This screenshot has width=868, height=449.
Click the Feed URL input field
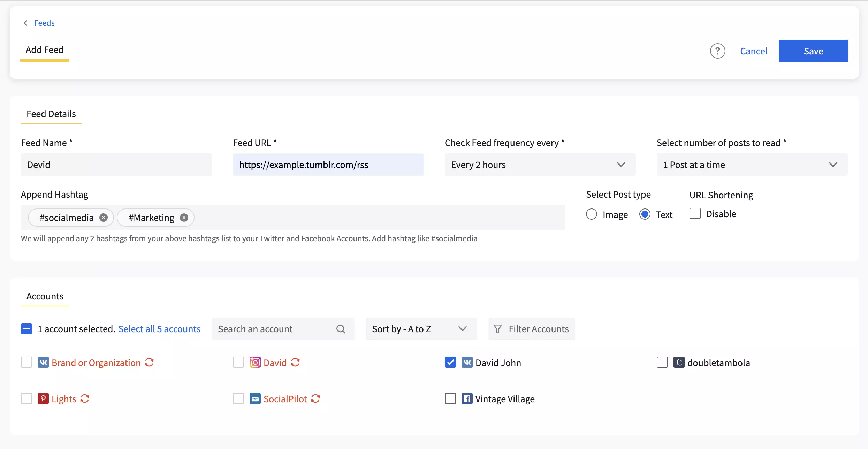pos(328,165)
